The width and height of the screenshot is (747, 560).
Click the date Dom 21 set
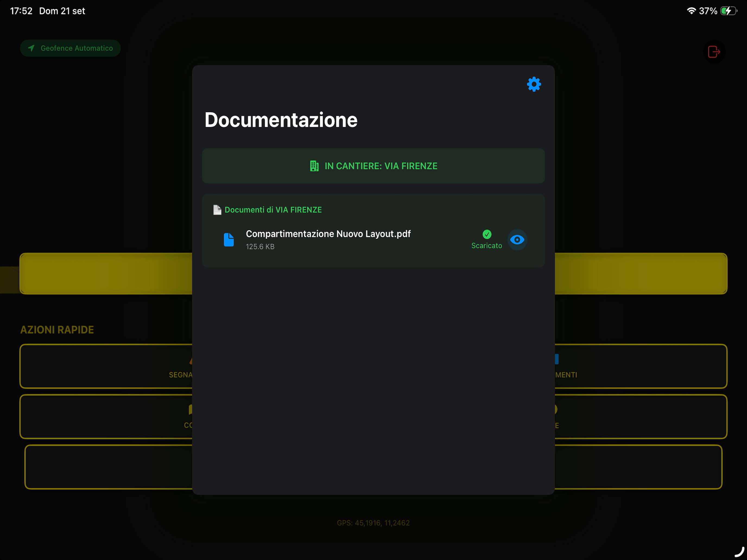pyautogui.click(x=62, y=11)
